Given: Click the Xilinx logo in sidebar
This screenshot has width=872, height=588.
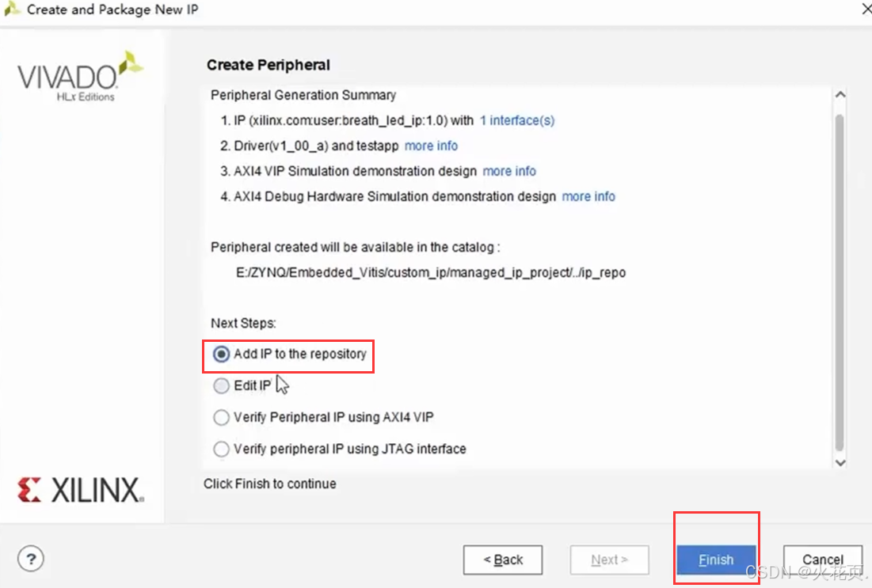Looking at the screenshot, I should click(81, 490).
